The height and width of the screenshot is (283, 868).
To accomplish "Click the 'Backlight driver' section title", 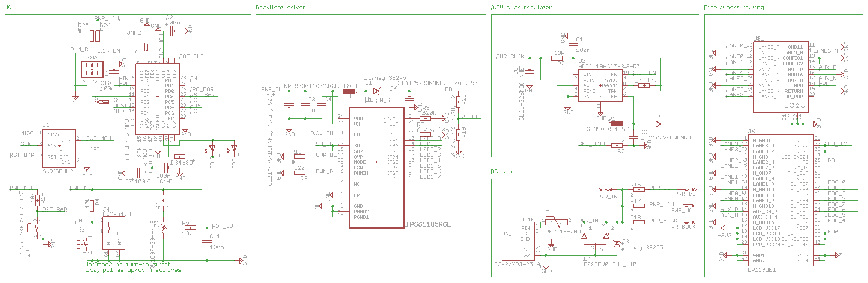I will pyautogui.click(x=281, y=7).
